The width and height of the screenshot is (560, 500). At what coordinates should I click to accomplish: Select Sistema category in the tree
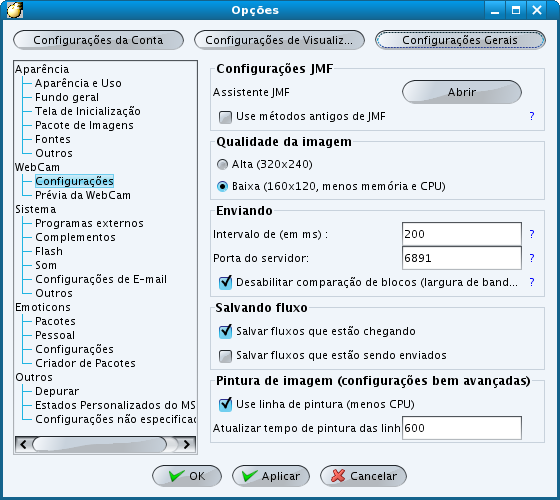coord(36,209)
